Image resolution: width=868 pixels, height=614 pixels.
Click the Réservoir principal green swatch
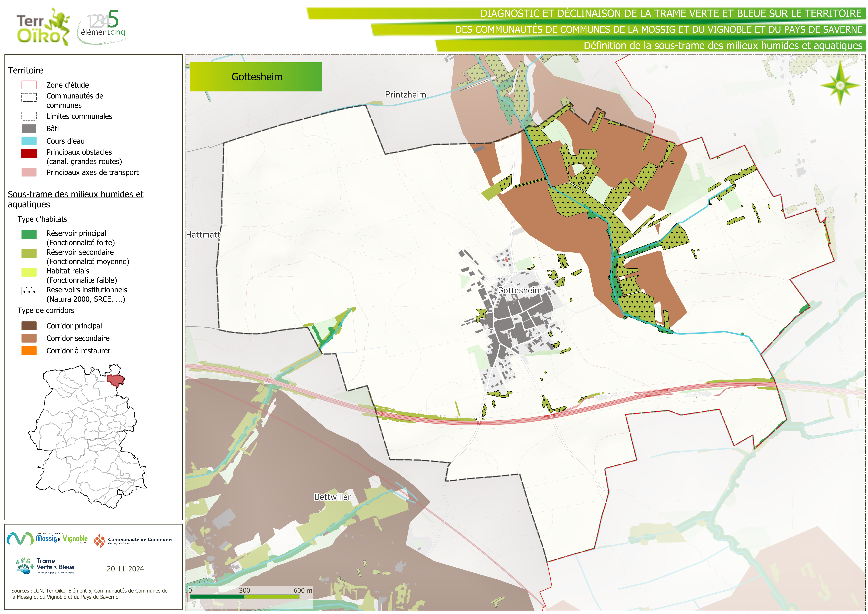[x=29, y=235]
